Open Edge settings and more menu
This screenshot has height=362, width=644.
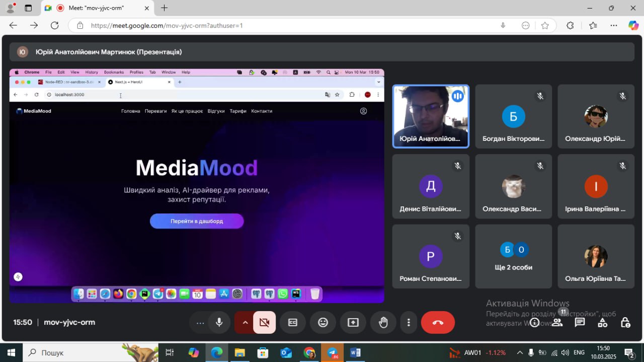pos(614,25)
